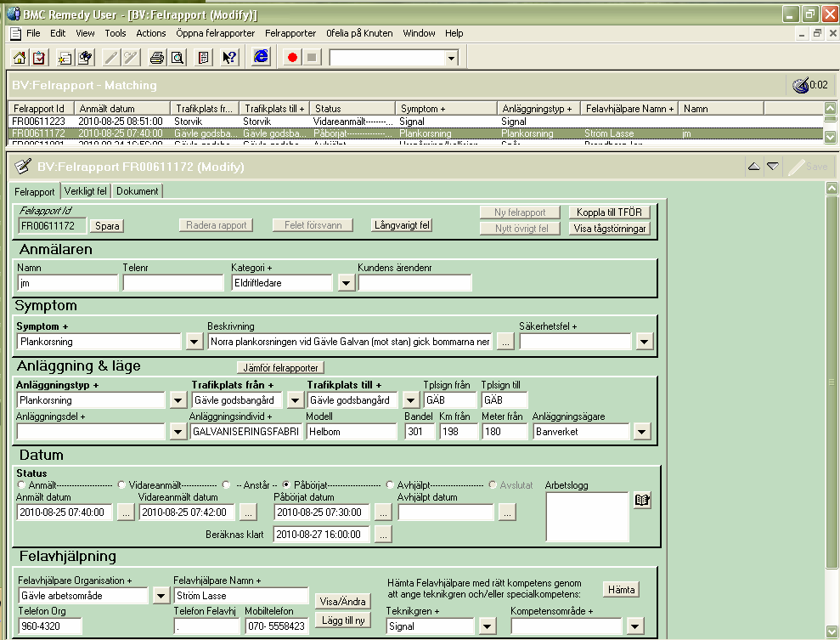Open the Actions menu
840x640 pixels.
click(x=151, y=33)
